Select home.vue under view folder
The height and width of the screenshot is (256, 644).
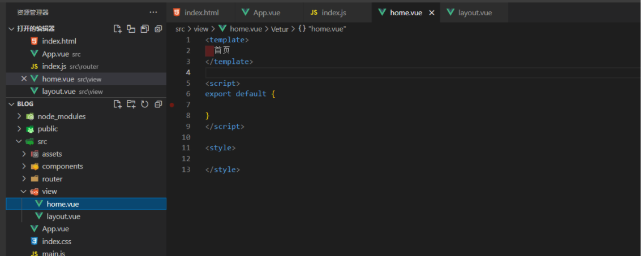[x=86, y=204]
